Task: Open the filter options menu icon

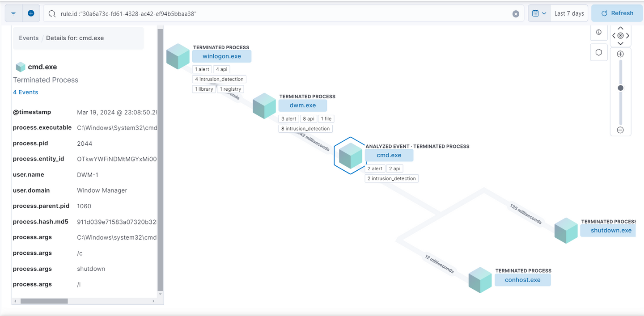Action: [13, 13]
